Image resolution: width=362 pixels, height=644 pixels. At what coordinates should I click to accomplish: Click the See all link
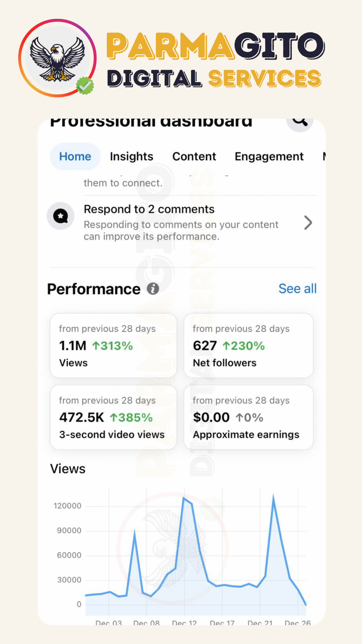297,289
